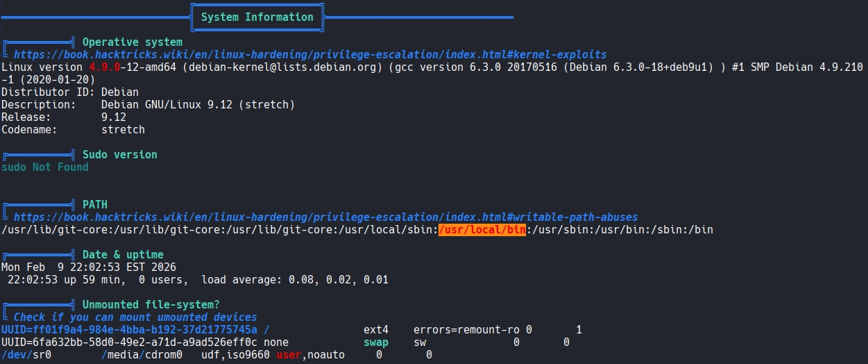
Task: Click the Date & uptime section heading
Action: point(123,254)
